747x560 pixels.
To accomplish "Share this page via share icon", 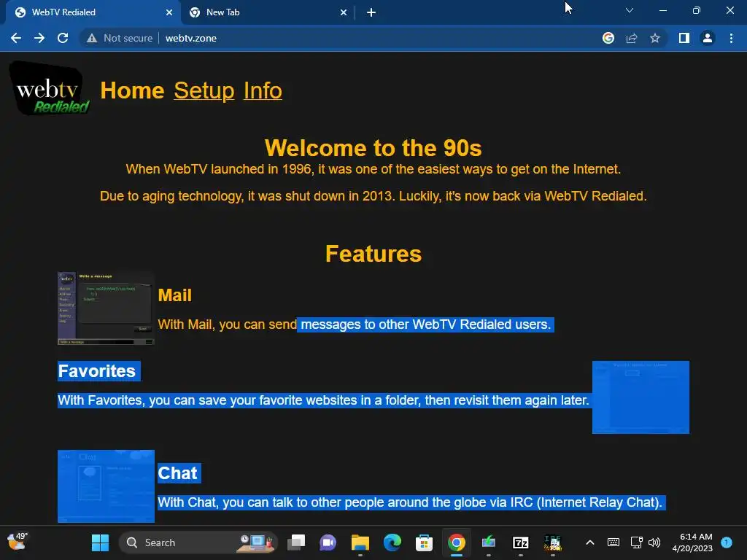I will pos(632,38).
